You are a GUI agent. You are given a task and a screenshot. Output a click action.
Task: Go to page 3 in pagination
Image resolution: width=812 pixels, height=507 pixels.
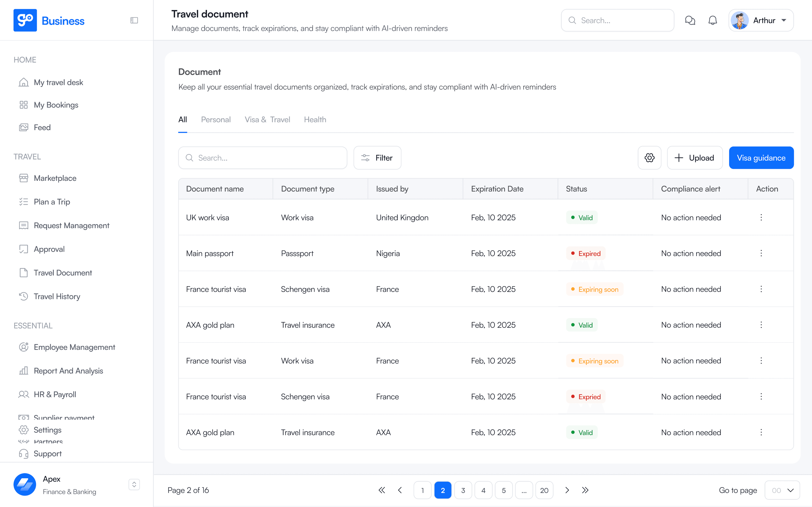pos(463,490)
